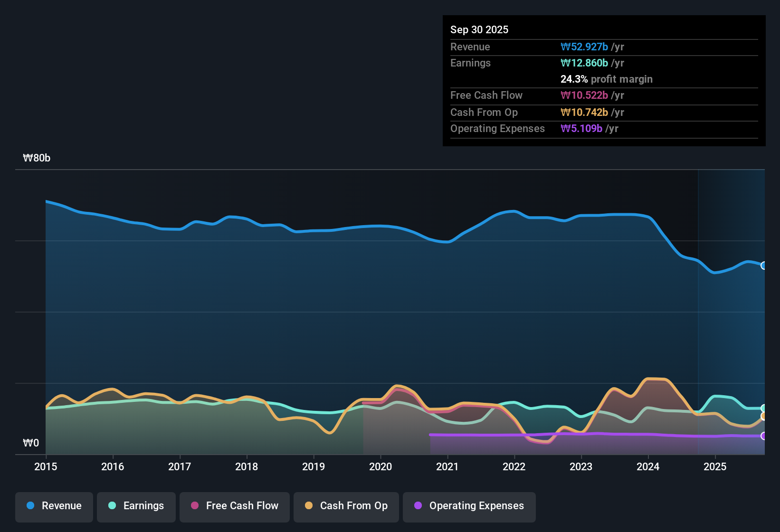Click the teal Earnings dot in legend
Image resolution: width=780 pixels, height=532 pixels.
click(112, 506)
